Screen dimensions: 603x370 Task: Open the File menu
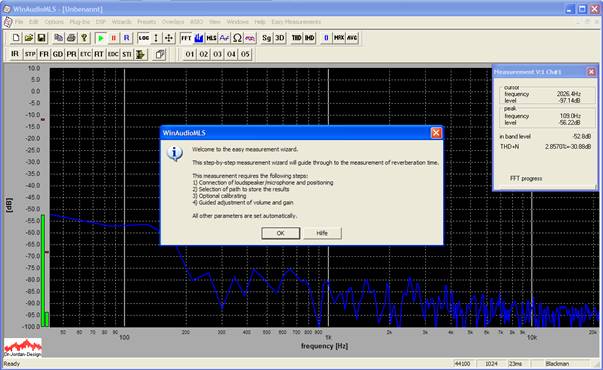pos(19,22)
